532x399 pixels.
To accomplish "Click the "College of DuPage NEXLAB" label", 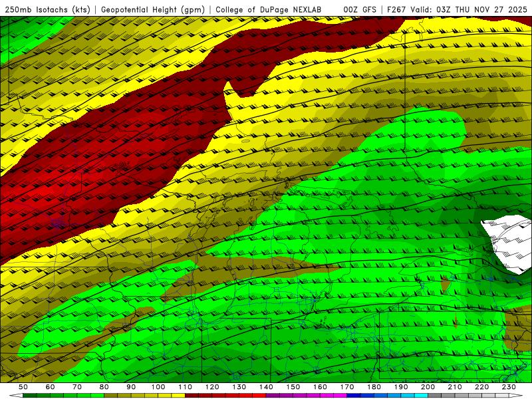I will click(268, 9).
